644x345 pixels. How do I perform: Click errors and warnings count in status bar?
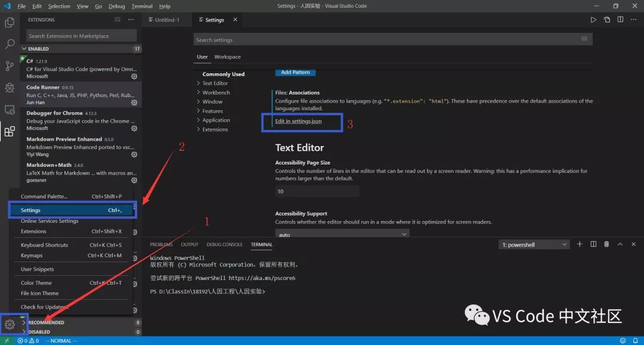(28, 341)
